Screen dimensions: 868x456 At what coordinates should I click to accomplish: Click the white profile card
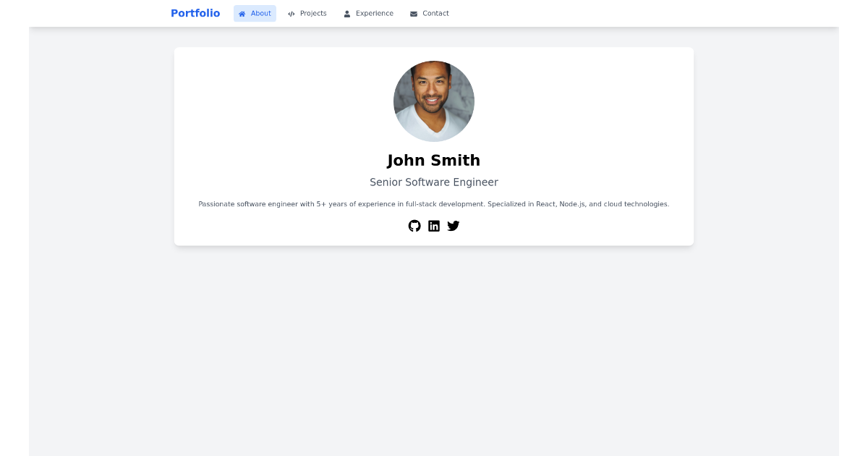tap(433, 146)
